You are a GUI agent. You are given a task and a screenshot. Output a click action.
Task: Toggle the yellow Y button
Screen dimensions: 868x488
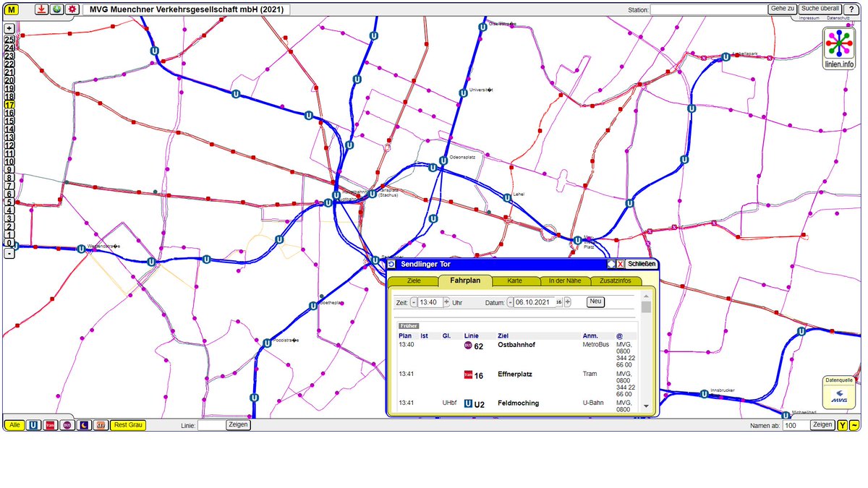pyautogui.click(x=843, y=425)
